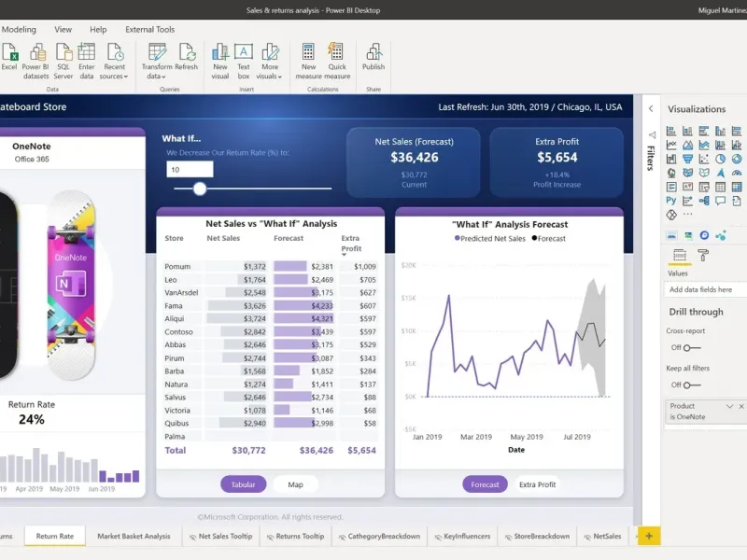Viewport: 747px width, 560px height.
Task: Select the funnel chart visual
Action: (x=687, y=159)
